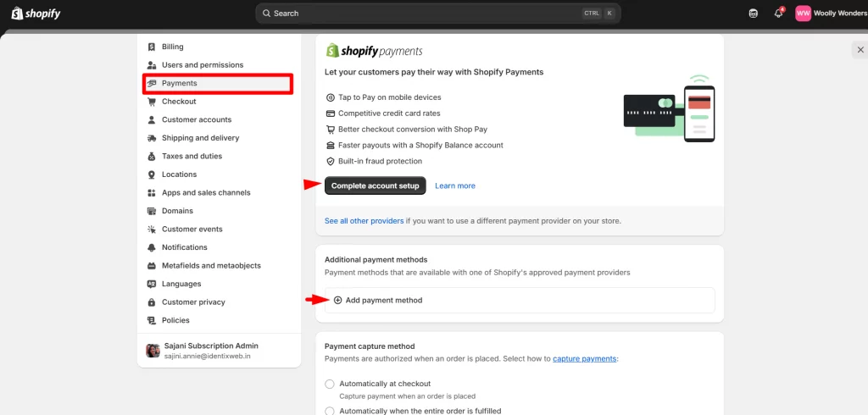Close the settings panel with X
Image resolution: width=868 pixels, height=415 pixels.
pyautogui.click(x=860, y=50)
